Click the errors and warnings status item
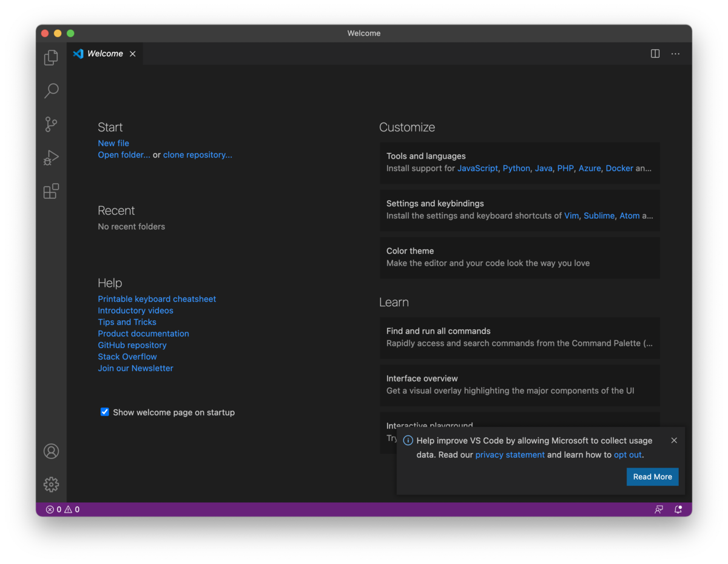 (x=62, y=509)
